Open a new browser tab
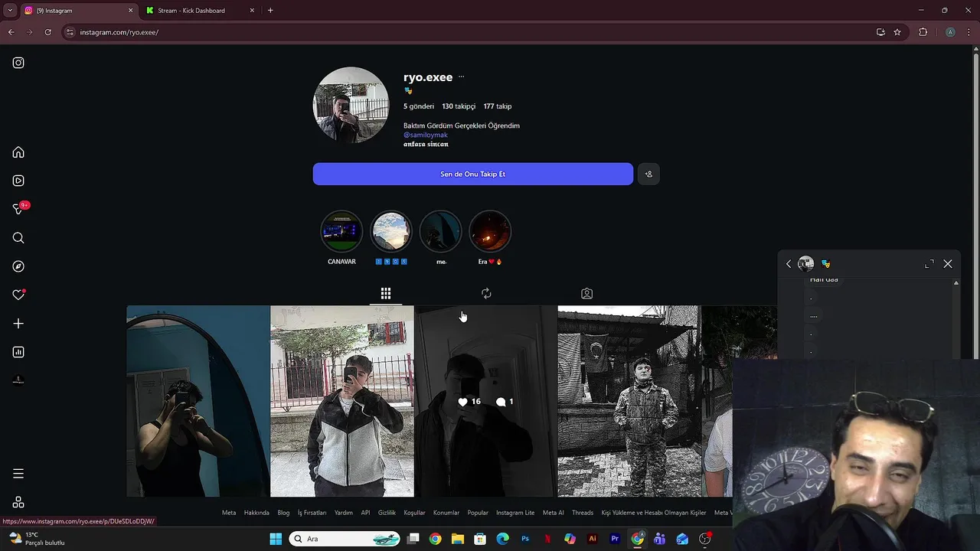Viewport: 980px width, 551px height. pyautogui.click(x=270, y=11)
